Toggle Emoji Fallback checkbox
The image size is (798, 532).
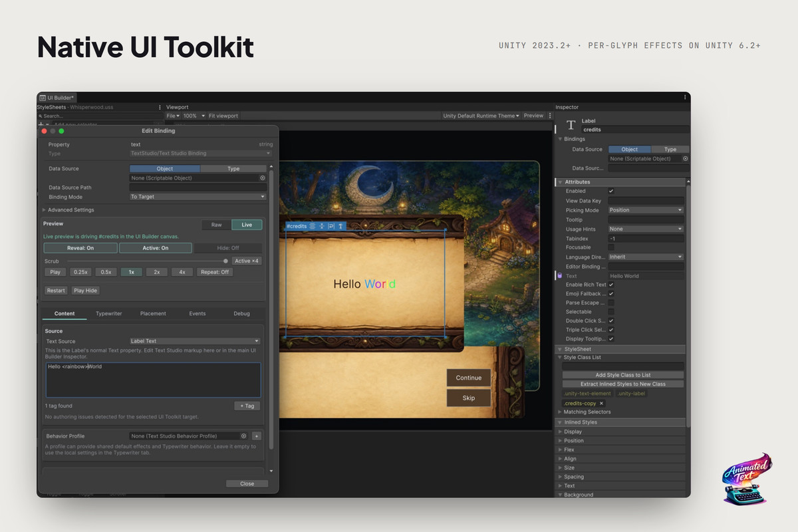(611, 294)
